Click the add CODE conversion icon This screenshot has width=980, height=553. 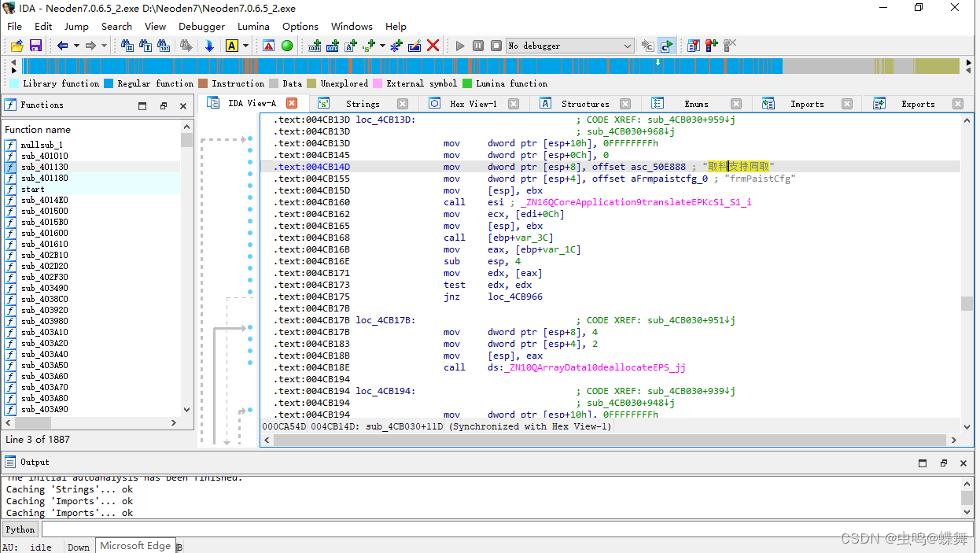(x=315, y=46)
